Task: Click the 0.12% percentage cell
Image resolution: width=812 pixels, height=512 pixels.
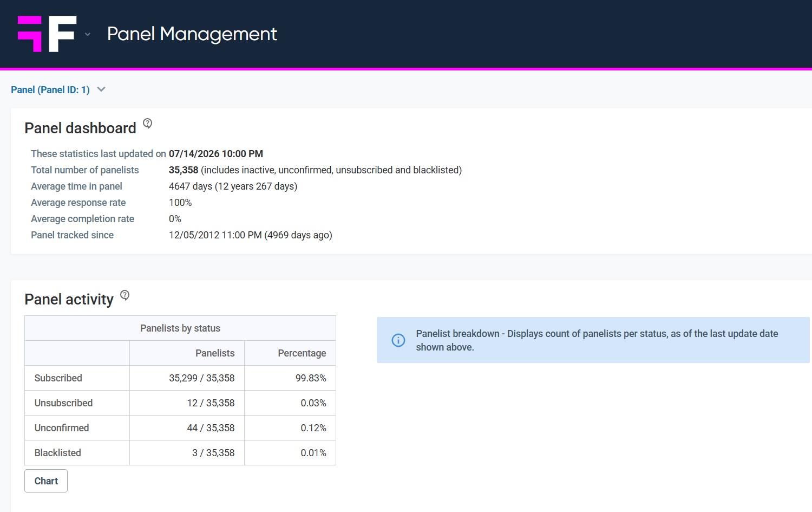Action: click(290, 428)
